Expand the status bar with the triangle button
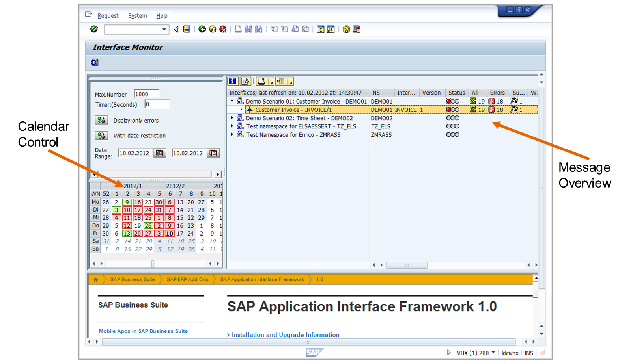631x364 pixels. (x=448, y=353)
